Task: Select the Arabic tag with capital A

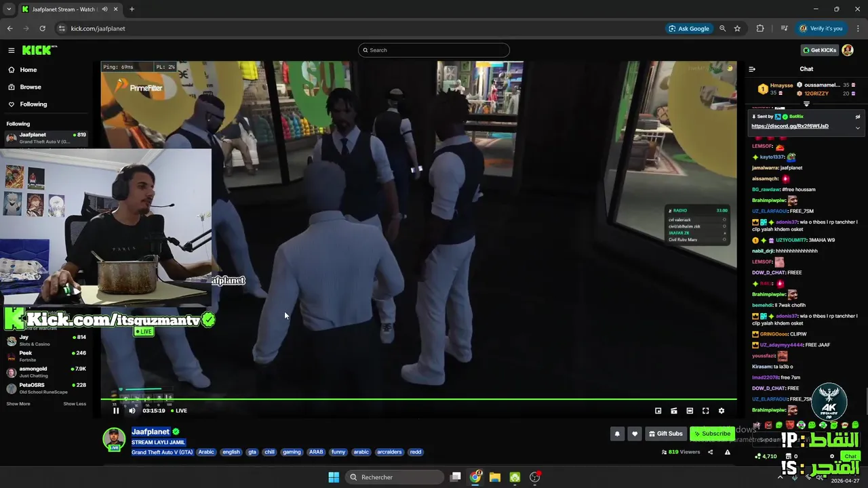Action: [x=206, y=452]
